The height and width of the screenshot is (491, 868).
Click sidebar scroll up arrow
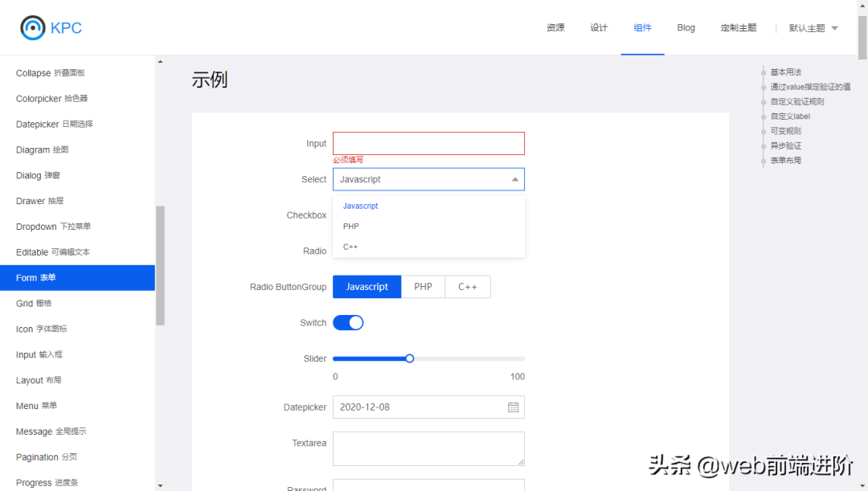click(x=160, y=62)
